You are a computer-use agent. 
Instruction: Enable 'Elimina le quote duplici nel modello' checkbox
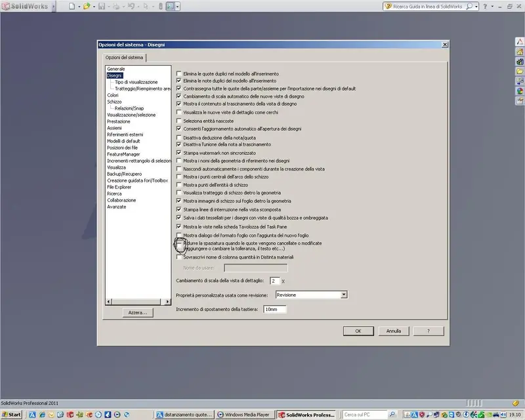pyautogui.click(x=178, y=73)
